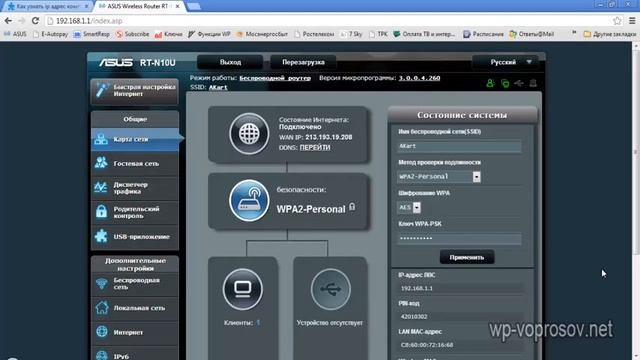
Task: Open the Ростелеком bookmark
Action: pyautogui.click(x=314, y=34)
